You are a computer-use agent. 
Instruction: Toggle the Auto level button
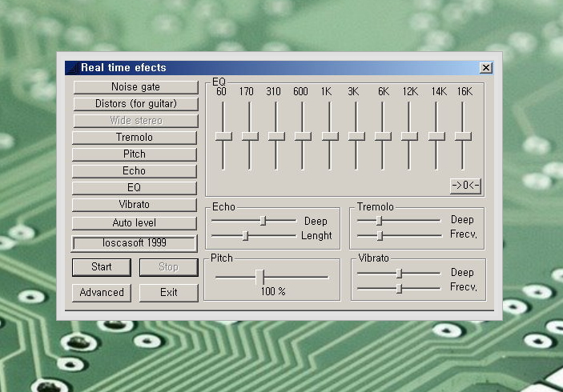135,223
